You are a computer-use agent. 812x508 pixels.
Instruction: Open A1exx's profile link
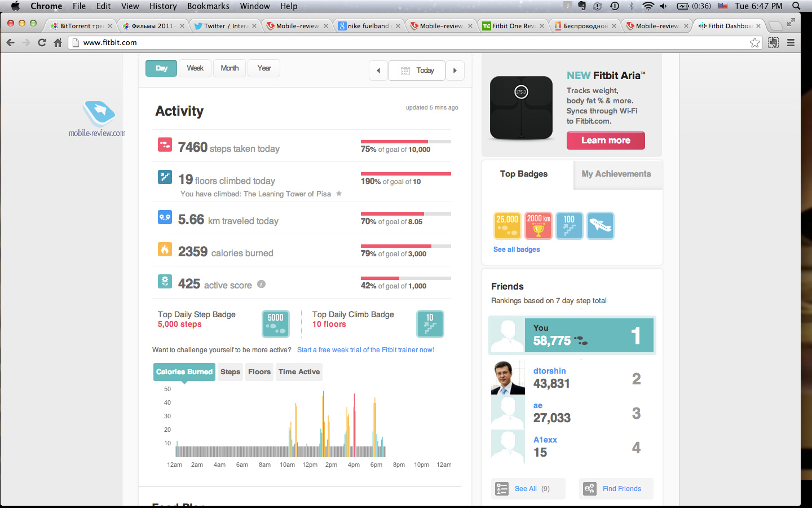coord(545,440)
